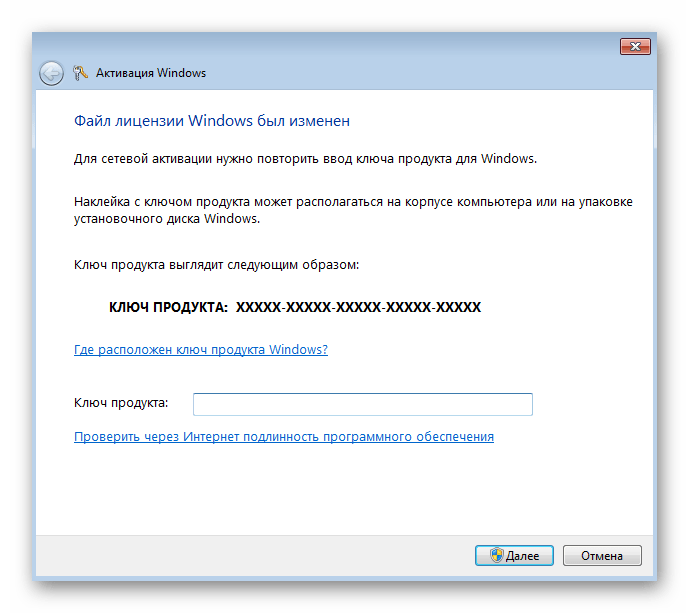689x613 pixels.
Task: Click text Наклейка с ключом продукта может располагаться
Action: pyautogui.click(x=228, y=202)
